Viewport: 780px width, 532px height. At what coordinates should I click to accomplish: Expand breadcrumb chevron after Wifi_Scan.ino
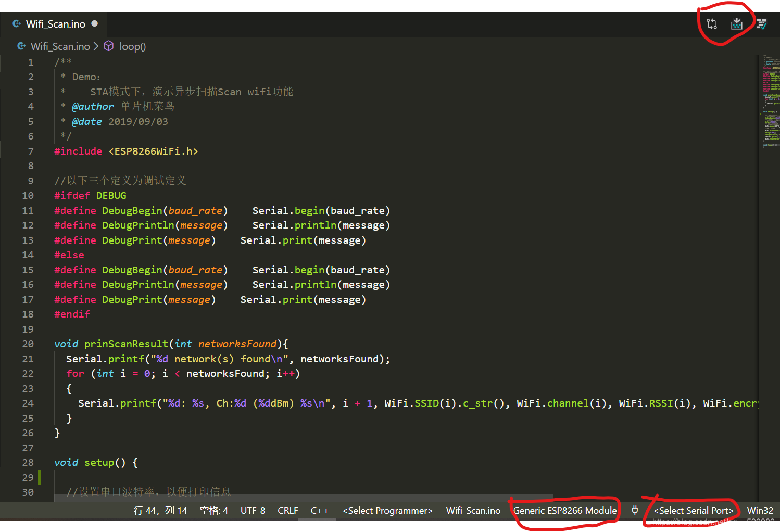(96, 46)
